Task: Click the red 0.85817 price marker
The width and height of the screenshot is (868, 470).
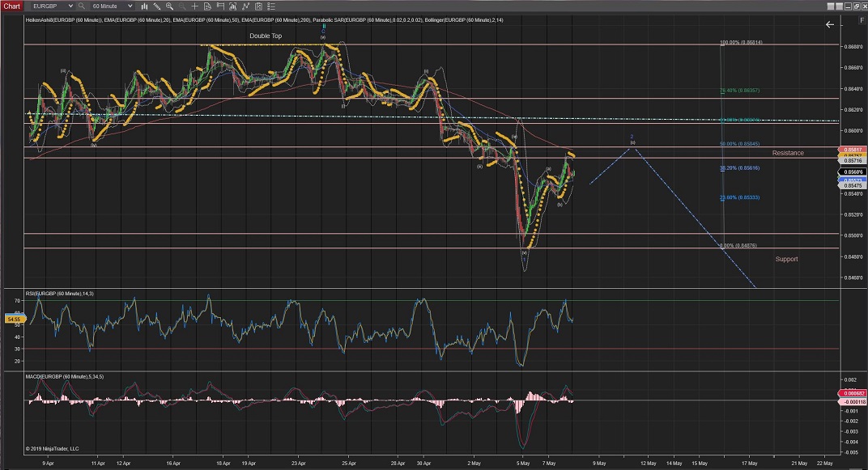Action: point(853,150)
